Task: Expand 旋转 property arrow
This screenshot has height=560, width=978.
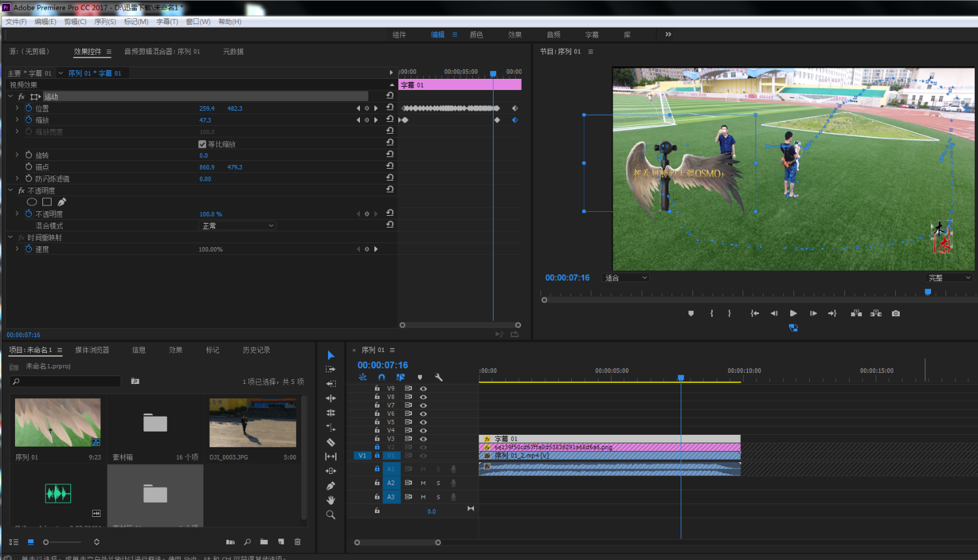Action: click(x=17, y=155)
